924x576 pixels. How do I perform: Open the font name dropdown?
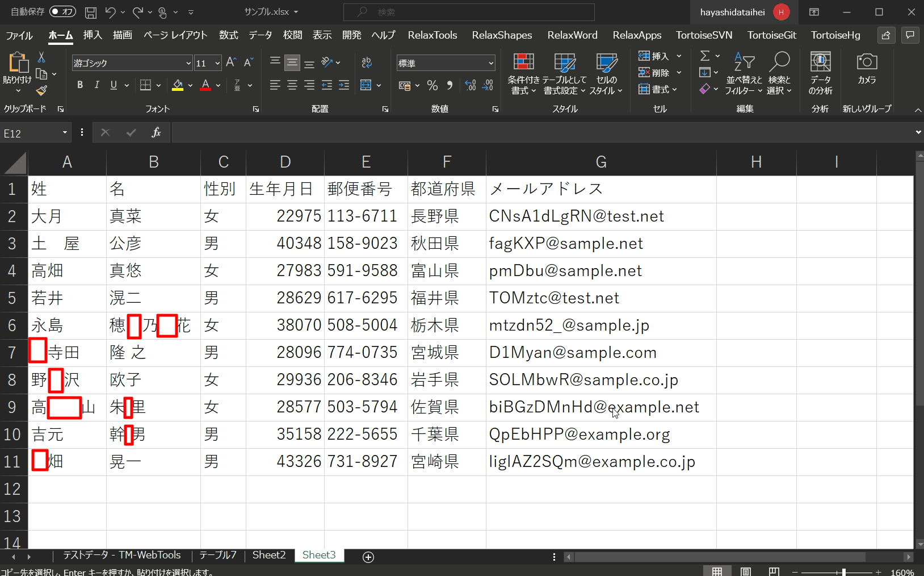click(188, 63)
